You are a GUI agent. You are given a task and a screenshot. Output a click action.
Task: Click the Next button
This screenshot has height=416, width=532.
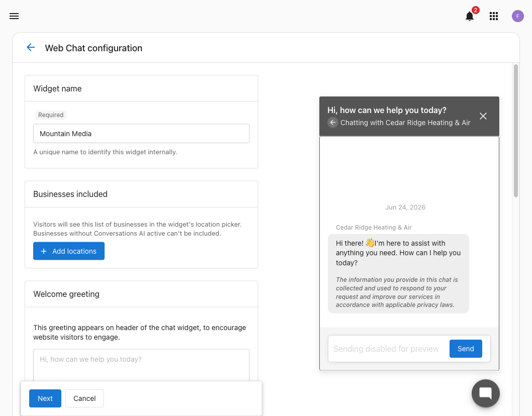click(x=45, y=398)
